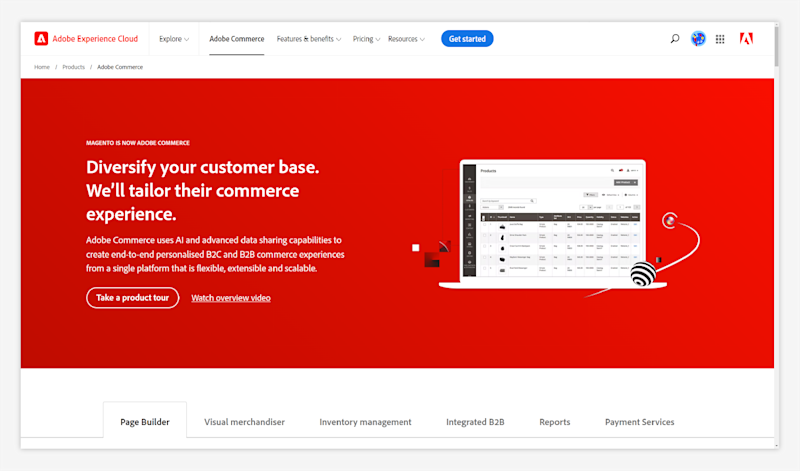800x471 pixels.
Task: Click Magento is now Adobe Commerce text
Action: (138, 143)
